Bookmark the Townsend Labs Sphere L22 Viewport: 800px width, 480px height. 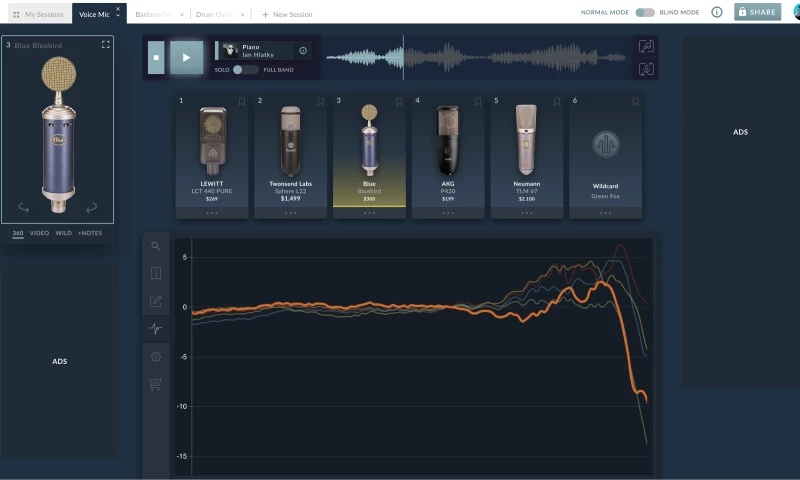coord(320,102)
